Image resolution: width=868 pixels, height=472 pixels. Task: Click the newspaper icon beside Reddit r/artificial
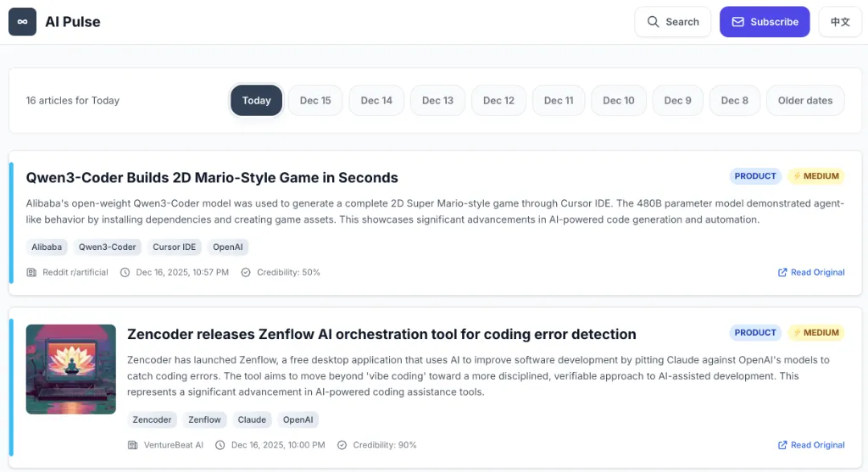31,272
